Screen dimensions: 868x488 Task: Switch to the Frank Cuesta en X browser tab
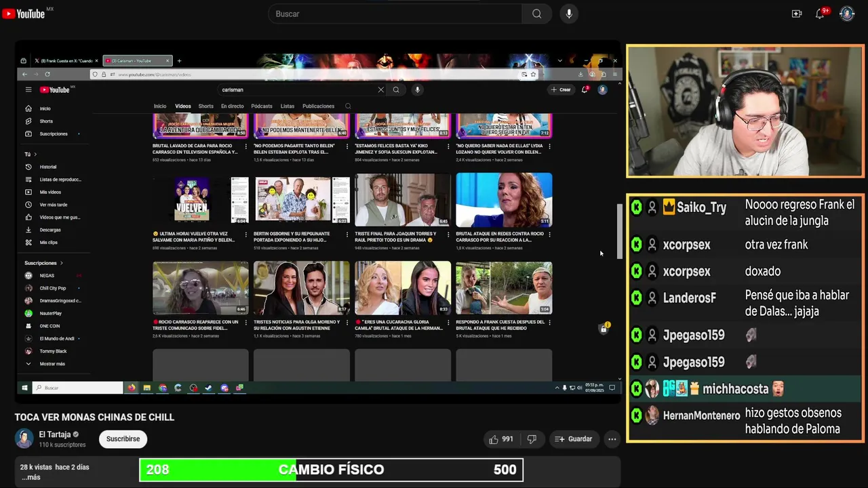pos(66,61)
